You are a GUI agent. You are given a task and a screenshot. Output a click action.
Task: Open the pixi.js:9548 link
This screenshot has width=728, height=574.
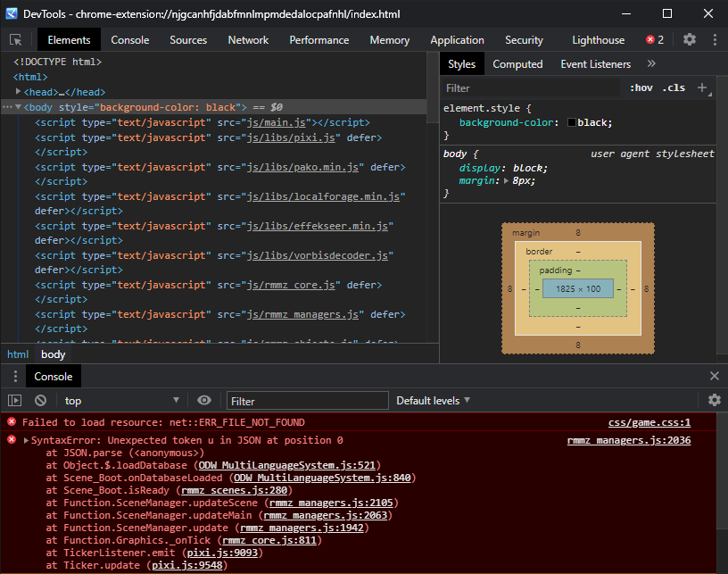(187, 565)
